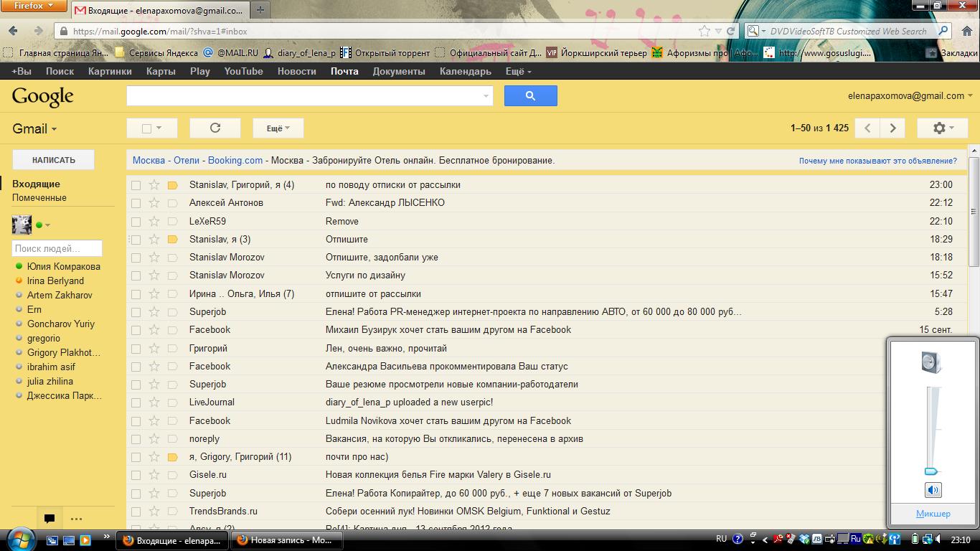Viewport: 980px width, 551px height.
Task: Open the Firefox menu button
Action: pyautogui.click(x=34, y=6)
